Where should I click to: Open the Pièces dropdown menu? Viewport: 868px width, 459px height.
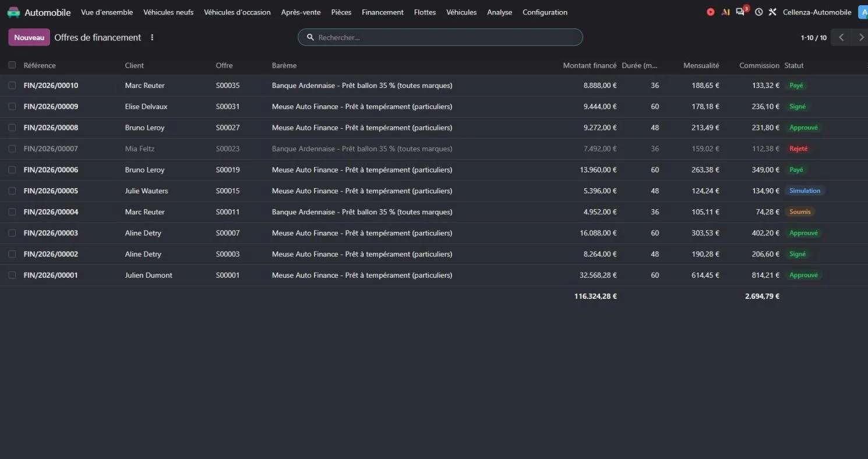coord(341,12)
